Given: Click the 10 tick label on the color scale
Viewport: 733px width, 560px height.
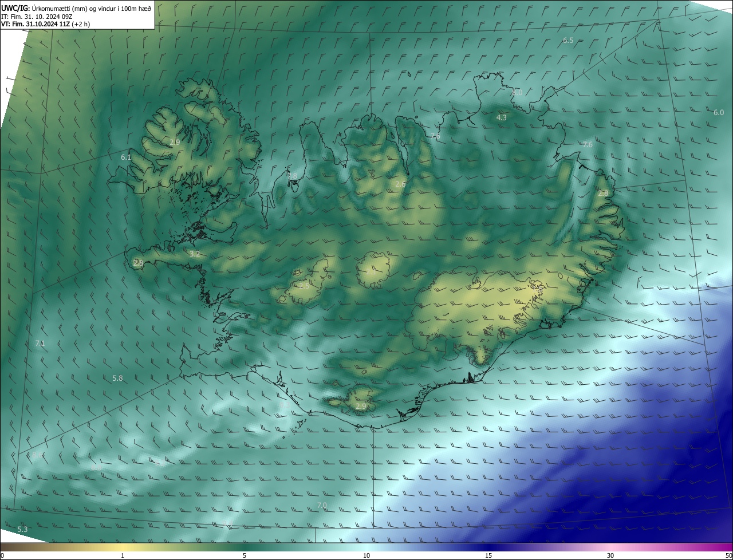Looking at the screenshot, I should click(x=366, y=555).
